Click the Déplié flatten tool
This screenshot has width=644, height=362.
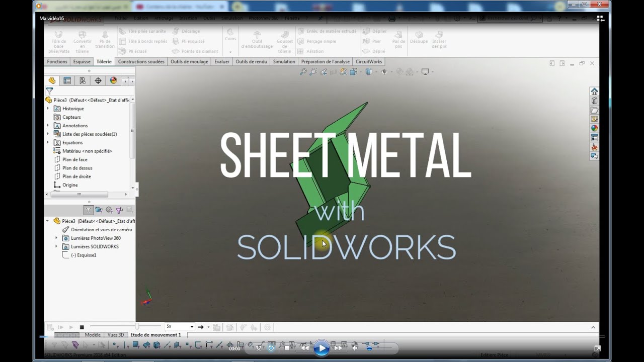[x=374, y=51]
